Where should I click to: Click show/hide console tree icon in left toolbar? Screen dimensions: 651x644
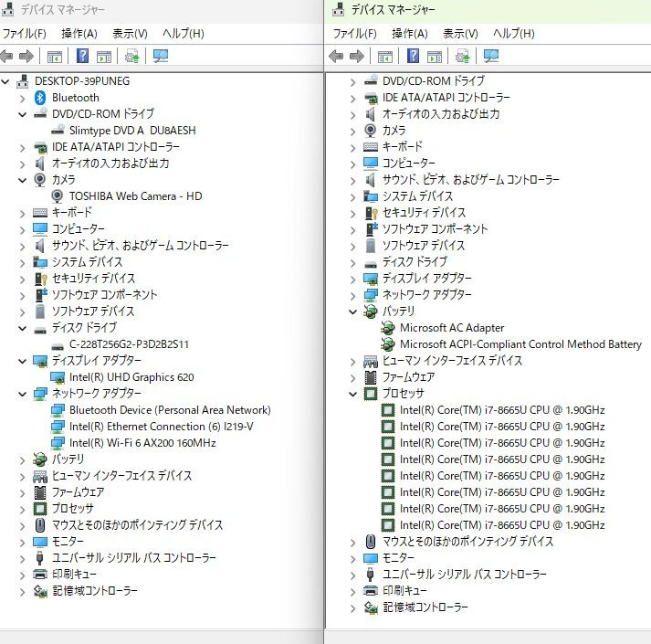55,56
